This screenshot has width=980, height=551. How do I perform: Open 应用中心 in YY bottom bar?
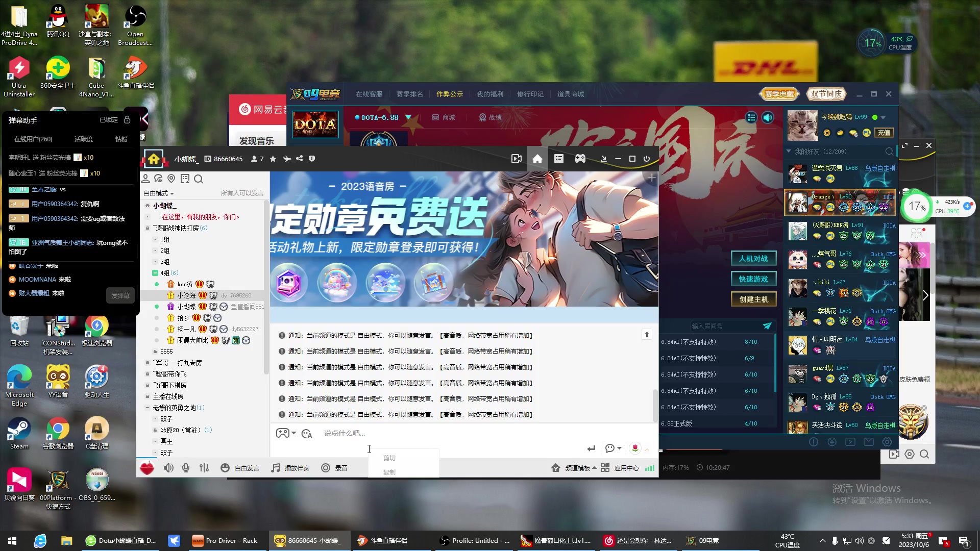click(620, 468)
